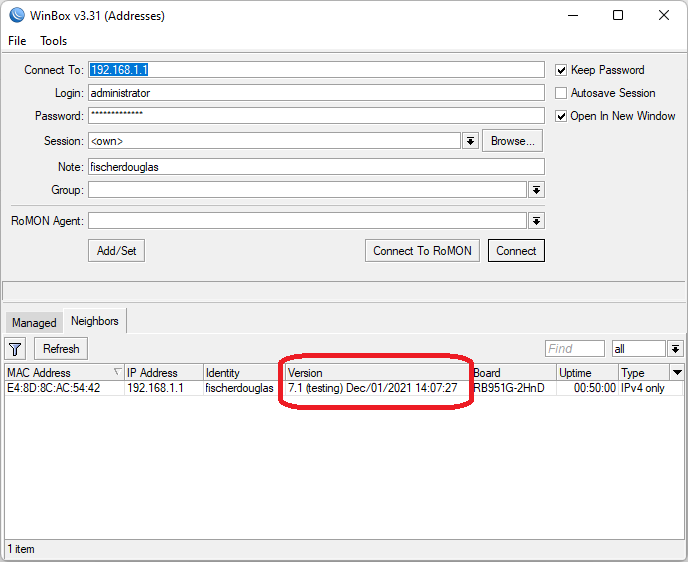
Task: Toggle Open In New Window checkbox
Action: (561, 116)
